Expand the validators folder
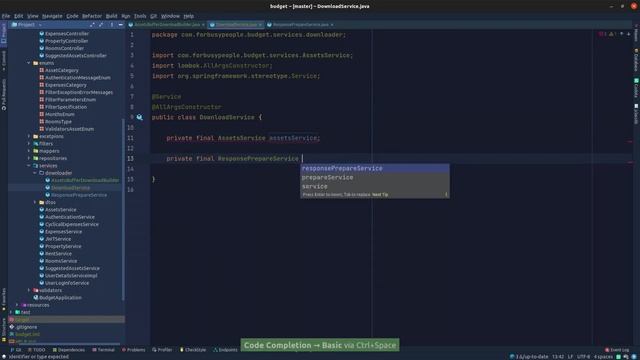Image resolution: width=640 pixels, height=360 pixels. point(29,290)
